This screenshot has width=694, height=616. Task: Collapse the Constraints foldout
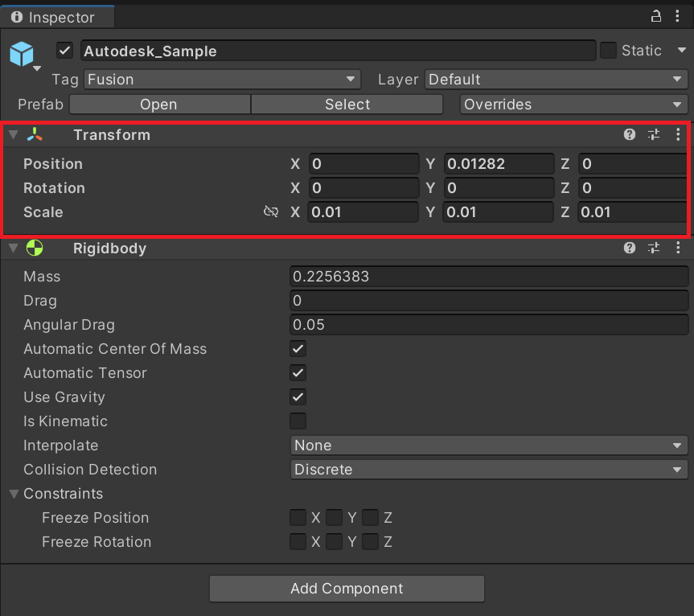(14, 494)
